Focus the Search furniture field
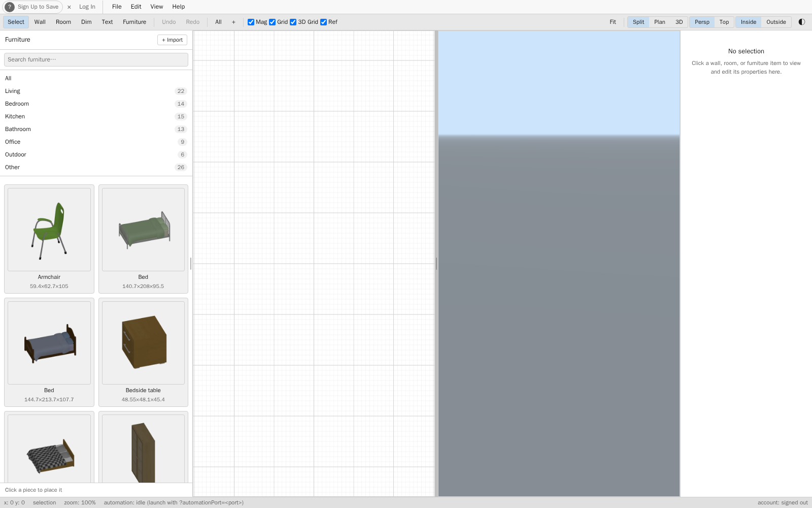The image size is (812, 508). click(96, 59)
